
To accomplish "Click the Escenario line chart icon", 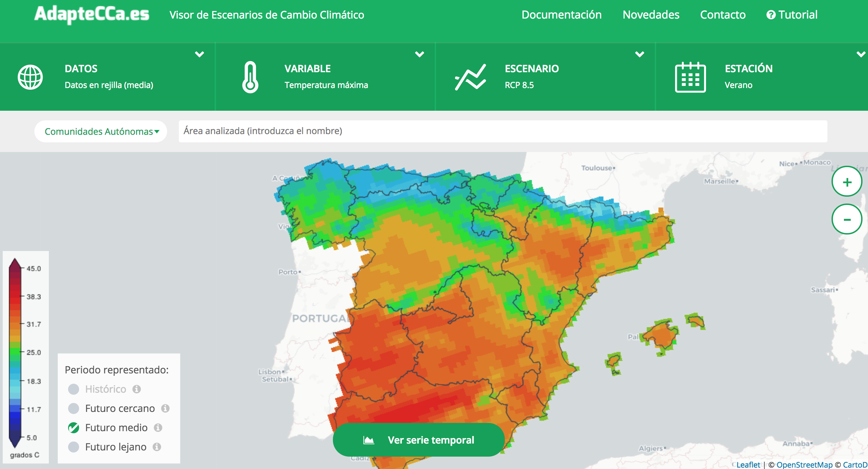I will coord(470,77).
